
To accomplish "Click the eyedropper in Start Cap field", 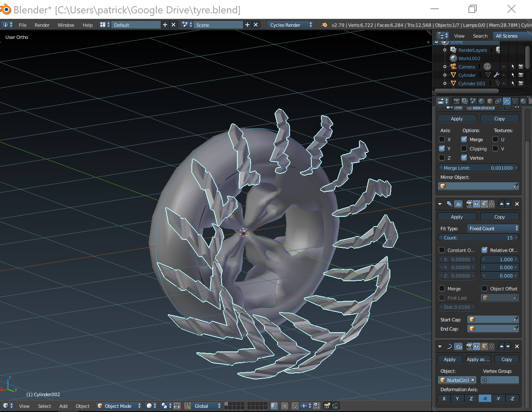I will [515, 319].
